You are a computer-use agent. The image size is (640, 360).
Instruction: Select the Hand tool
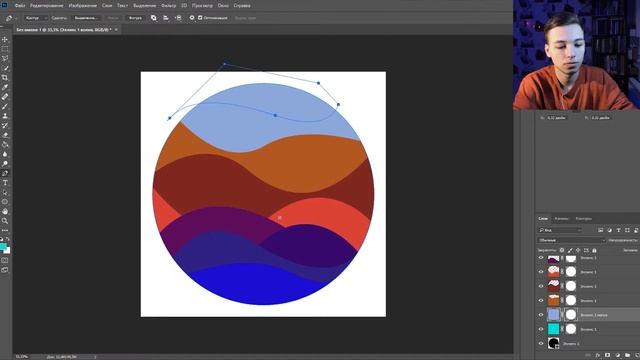(x=5, y=211)
